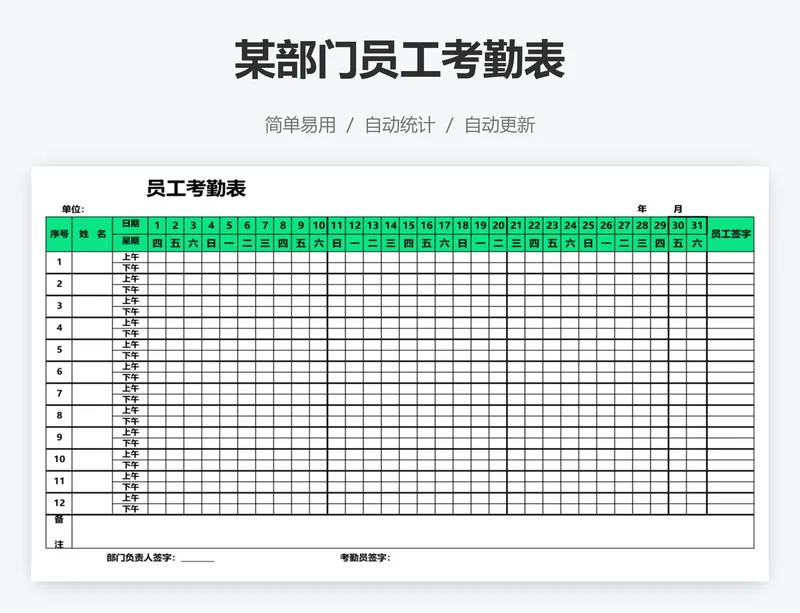Click the 备注 label cell
The width and height of the screenshot is (800, 613).
(x=59, y=532)
